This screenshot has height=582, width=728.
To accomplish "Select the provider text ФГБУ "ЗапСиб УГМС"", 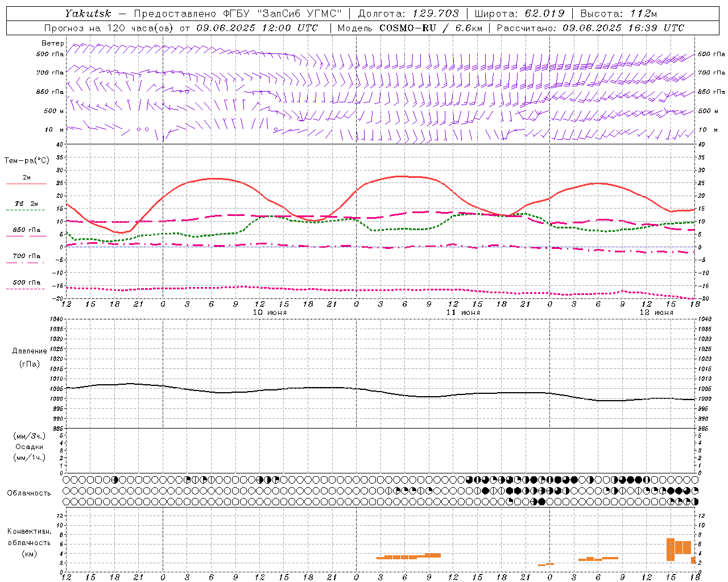I will pyautogui.click(x=282, y=14).
